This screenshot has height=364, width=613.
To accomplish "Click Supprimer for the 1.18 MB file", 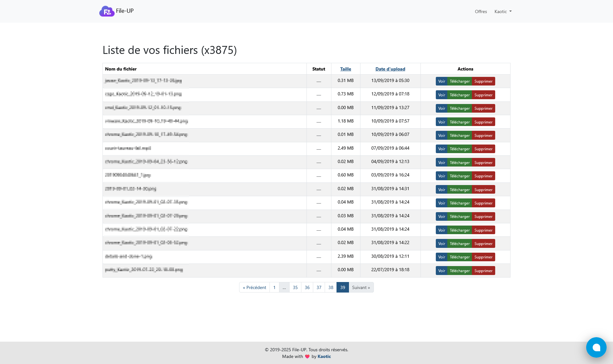I will [x=483, y=122].
